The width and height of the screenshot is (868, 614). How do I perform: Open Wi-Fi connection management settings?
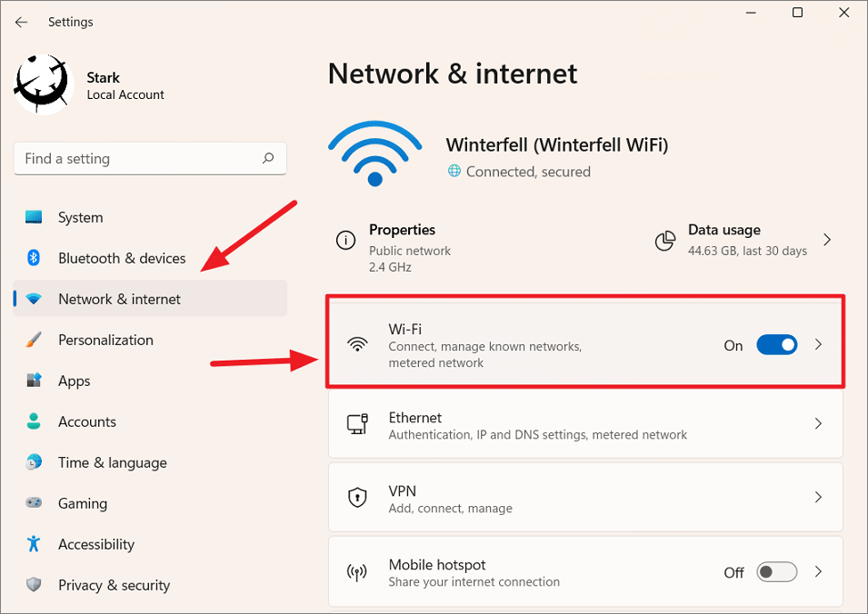(545, 344)
